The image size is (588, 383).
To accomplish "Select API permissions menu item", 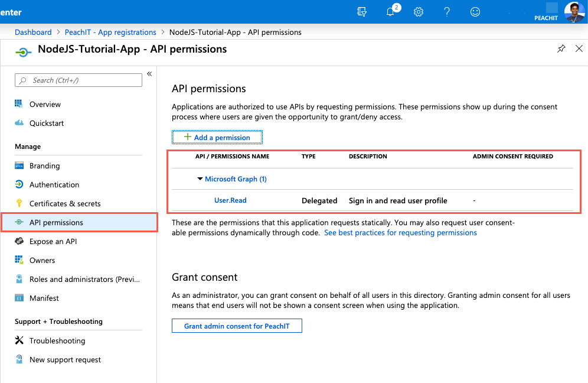I will coord(79,222).
